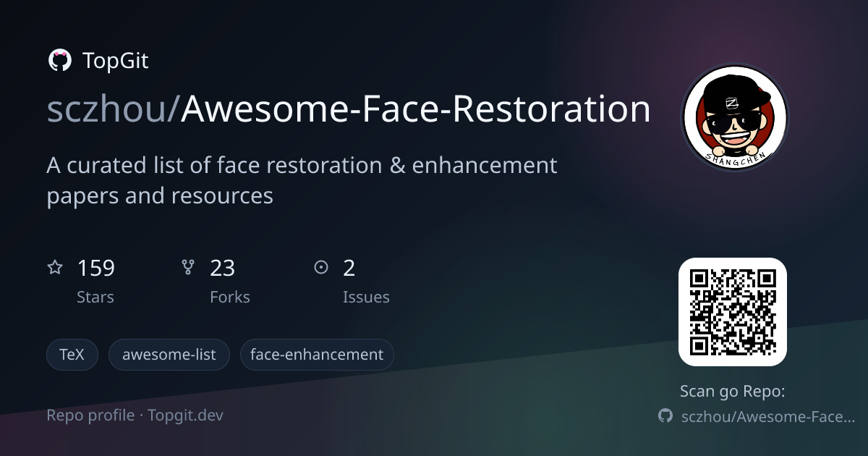Click the fork icon beside 23
Image resolution: width=868 pixels, height=456 pixels.
coord(188,268)
